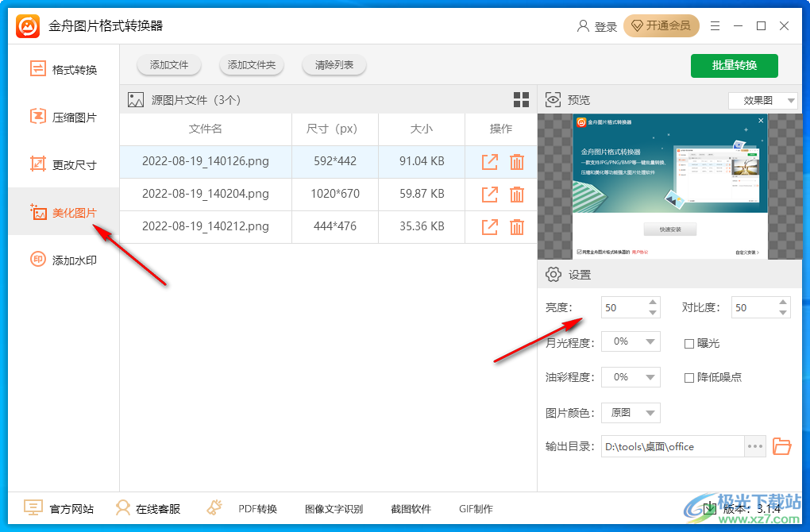Select the 添加水印 sidebar icon
The height and width of the screenshot is (532, 810).
pos(37,260)
